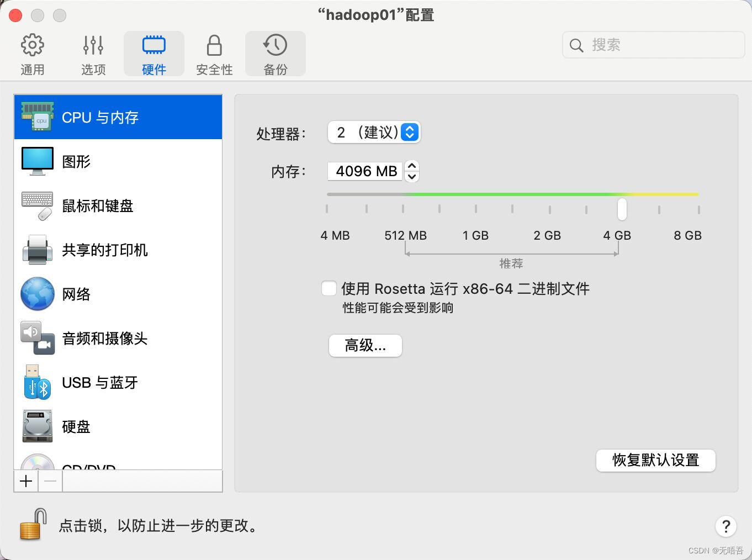Select the 图形 sidebar label
752x560 pixels.
76,161
